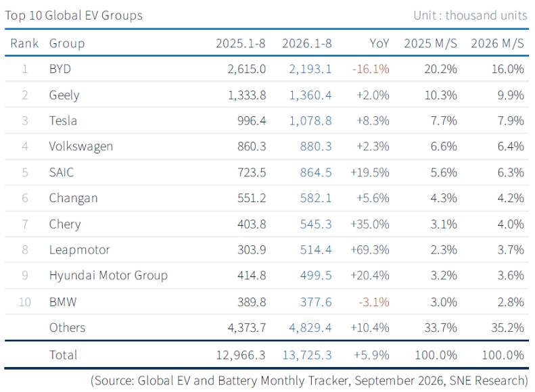Screen dimensions: 535x392
Task: Click Hyundai's value 414.8
Action: coord(252,276)
